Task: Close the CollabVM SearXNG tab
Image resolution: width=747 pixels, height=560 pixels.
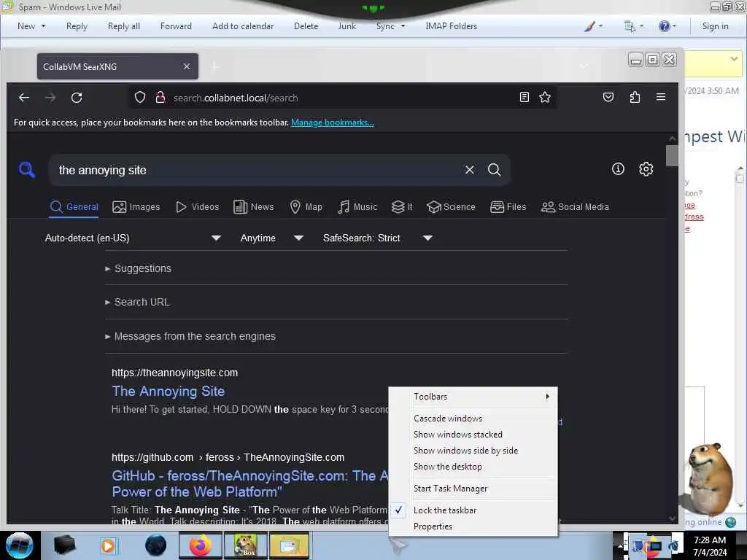Action: [x=187, y=66]
